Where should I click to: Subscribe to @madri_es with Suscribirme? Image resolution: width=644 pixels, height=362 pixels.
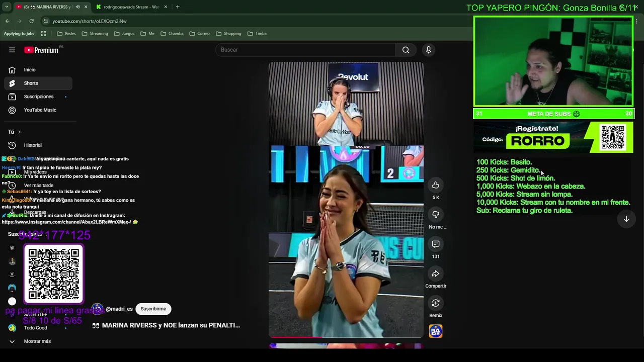(x=153, y=309)
